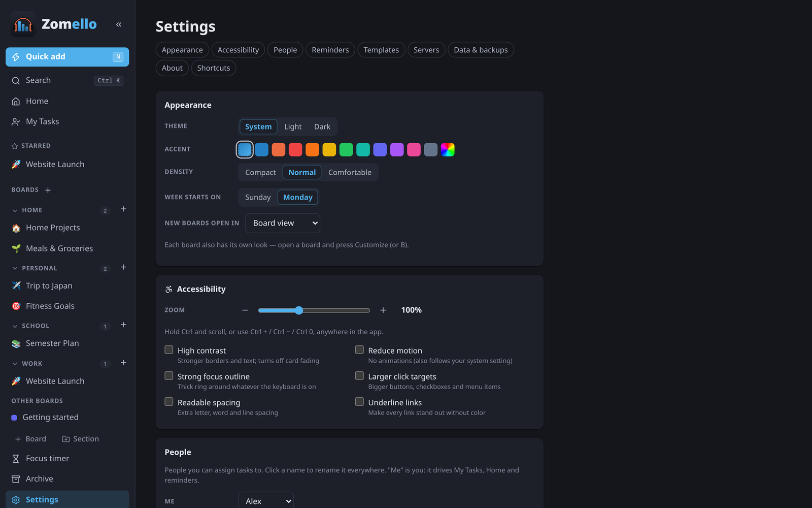Click the zoom minus icon
The image size is (812, 508).
(245, 310)
